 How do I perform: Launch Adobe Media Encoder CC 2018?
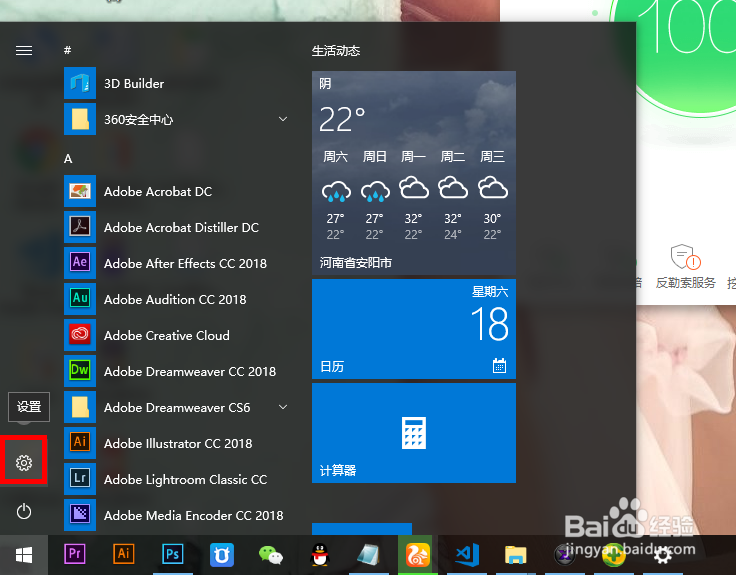tap(176, 515)
